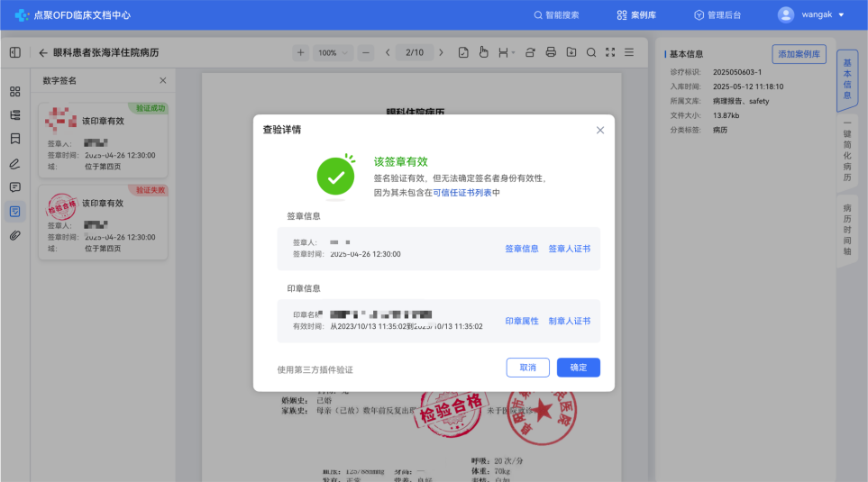This screenshot has height=482, width=868.
Task: Enter fullscreen mode from the toolbar
Action: 610,52
